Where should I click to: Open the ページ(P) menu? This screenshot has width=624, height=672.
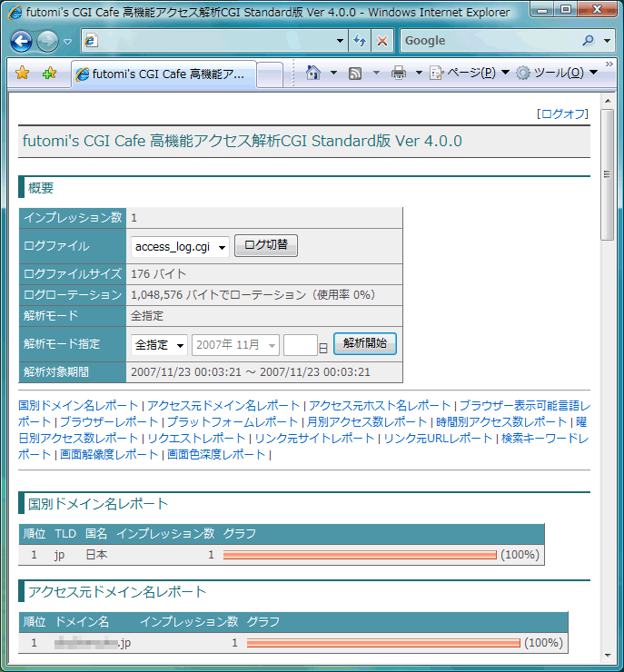click(x=469, y=73)
